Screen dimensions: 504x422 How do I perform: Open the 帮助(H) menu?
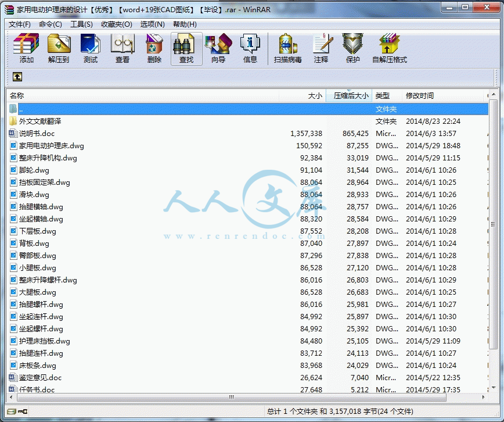click(185, 24)
